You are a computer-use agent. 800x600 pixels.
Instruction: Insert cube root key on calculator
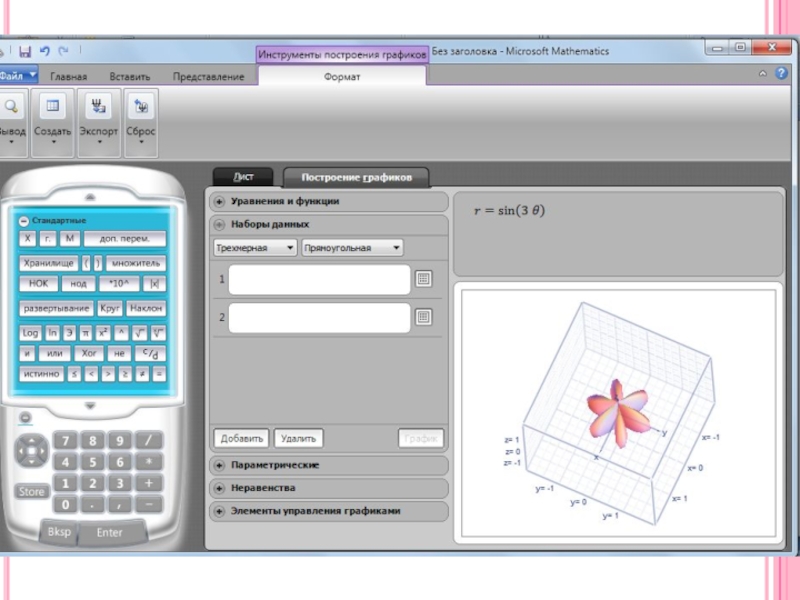click(x=158, y=333)
